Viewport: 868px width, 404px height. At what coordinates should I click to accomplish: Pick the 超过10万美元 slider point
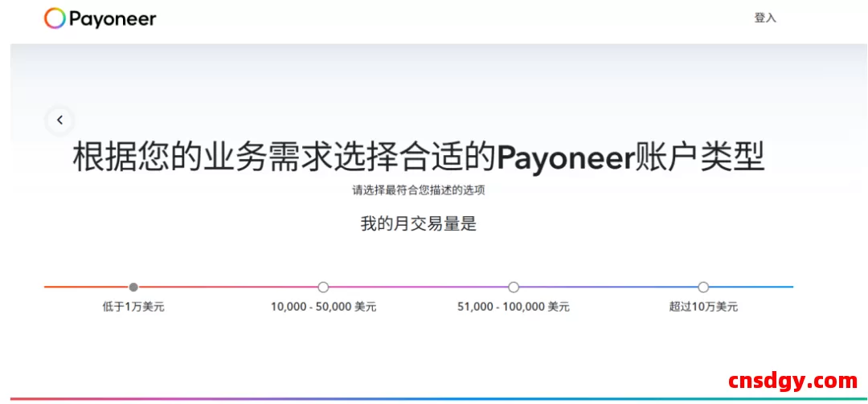(x=703, y=288)
